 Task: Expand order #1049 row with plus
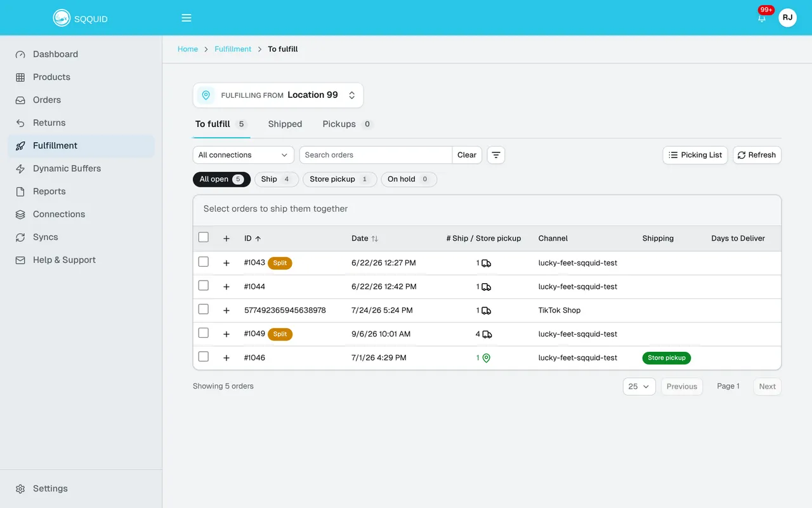pos(226,334)
